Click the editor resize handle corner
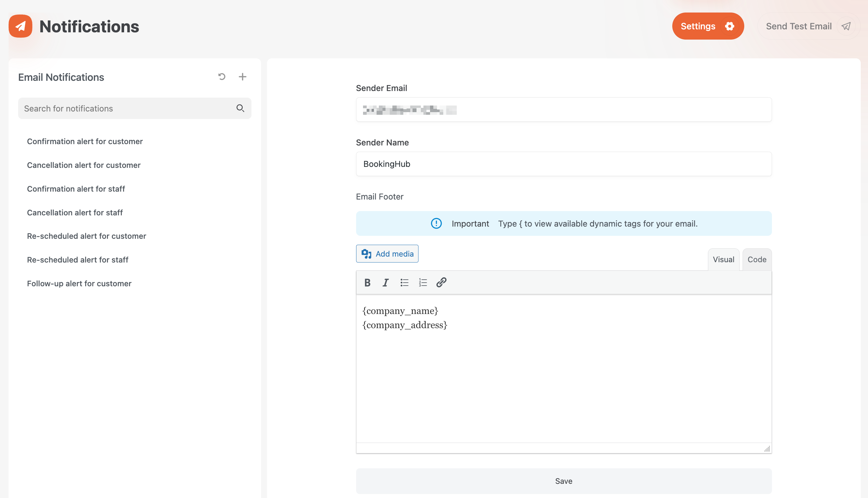Viewport: 868px width, 498px height. 767,449
